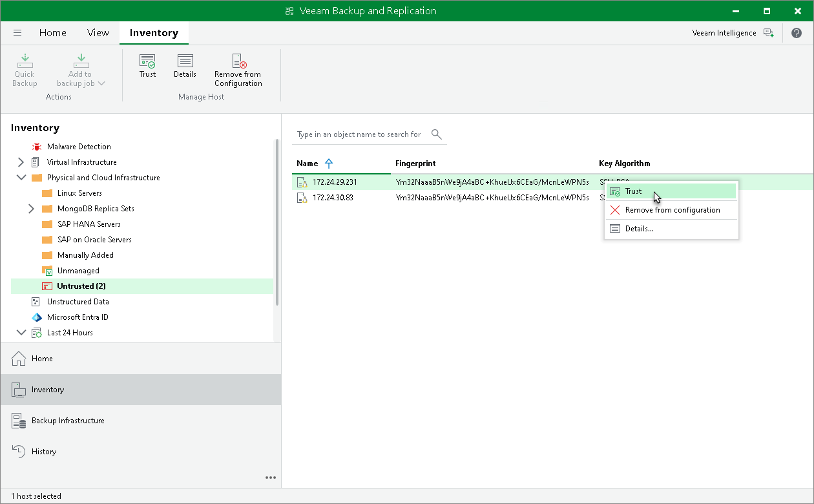Image resolution: width=814 pixels, height=504 pixels.
Task: Sort hosts by the Name column
Action: (308, 163)
